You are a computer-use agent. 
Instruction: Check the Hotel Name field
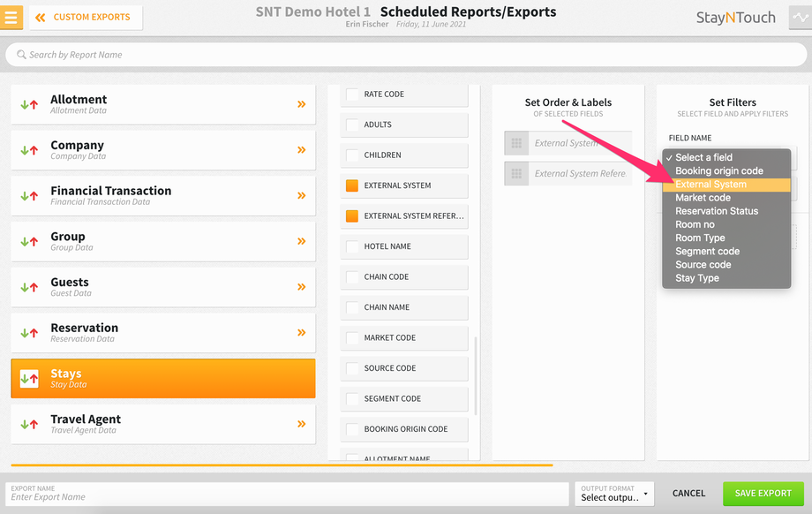pos(352,246)
